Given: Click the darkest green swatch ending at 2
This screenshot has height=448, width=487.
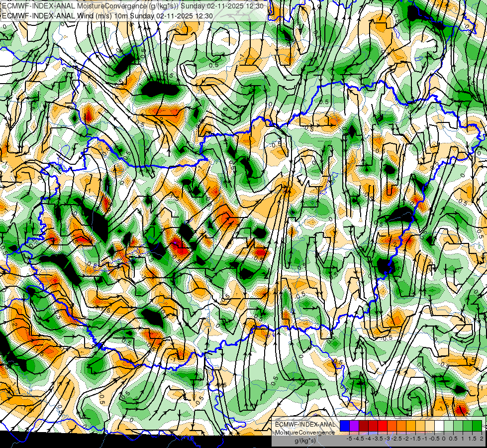Looking at the screenshot, I should pos(477,426).
